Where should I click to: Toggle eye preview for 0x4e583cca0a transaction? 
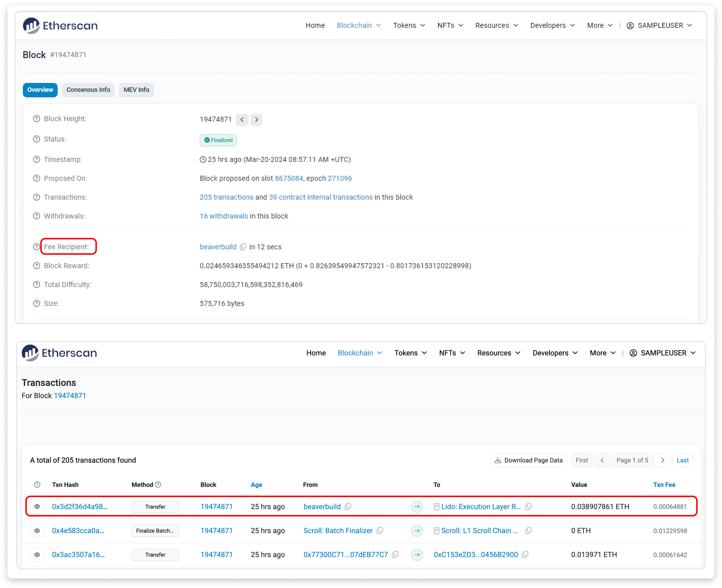(x=37, y=531)
